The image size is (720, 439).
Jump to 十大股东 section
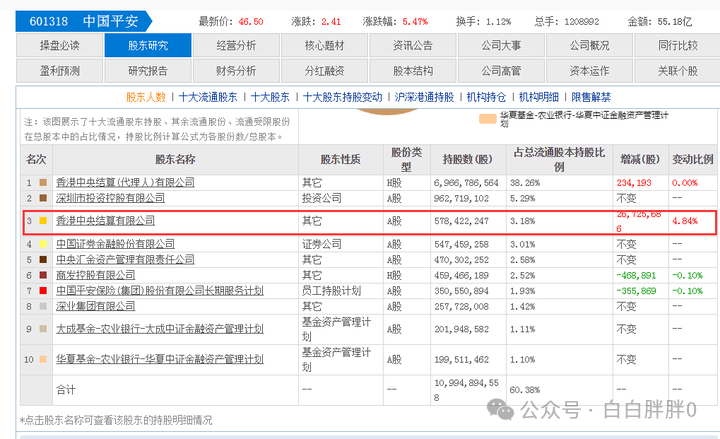pos(270,97)
